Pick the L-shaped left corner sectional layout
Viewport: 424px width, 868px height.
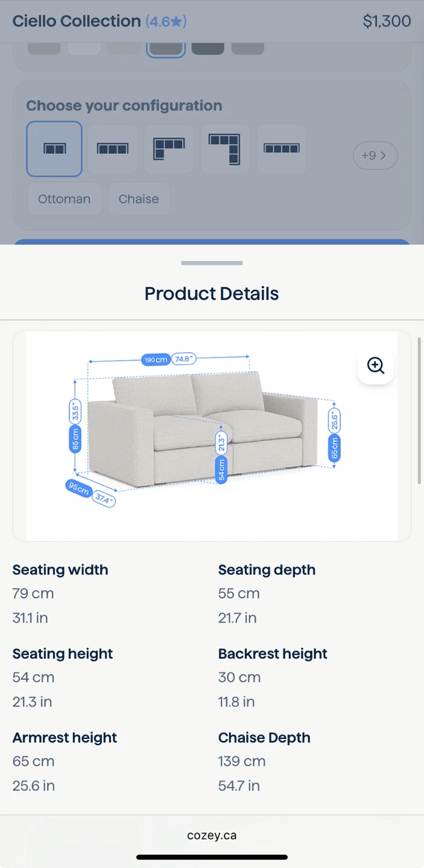pyautogui.click(x=169, y=149)
